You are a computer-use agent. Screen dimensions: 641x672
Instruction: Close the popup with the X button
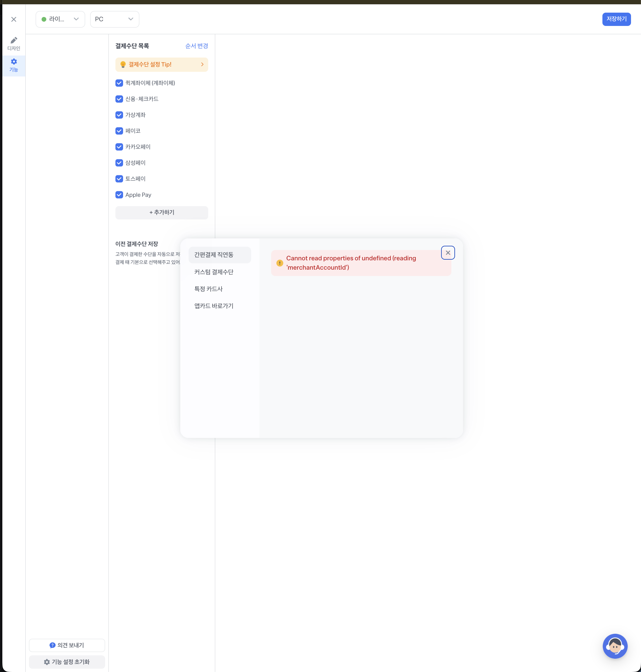[448, 253]
